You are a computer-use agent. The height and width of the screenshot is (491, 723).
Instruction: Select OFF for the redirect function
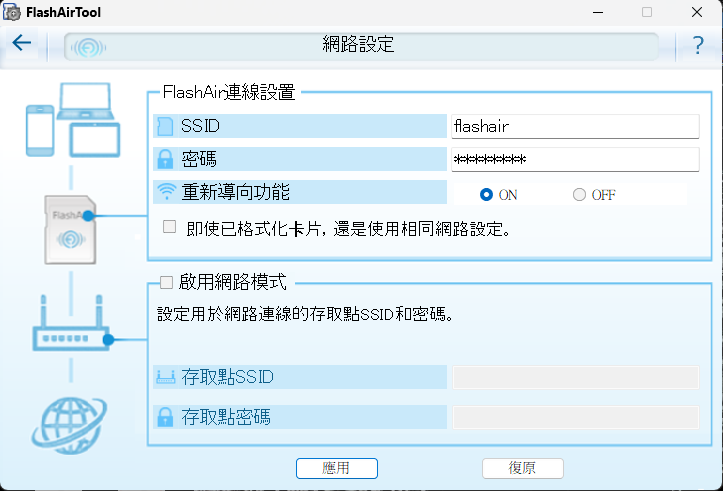point(579,195)
